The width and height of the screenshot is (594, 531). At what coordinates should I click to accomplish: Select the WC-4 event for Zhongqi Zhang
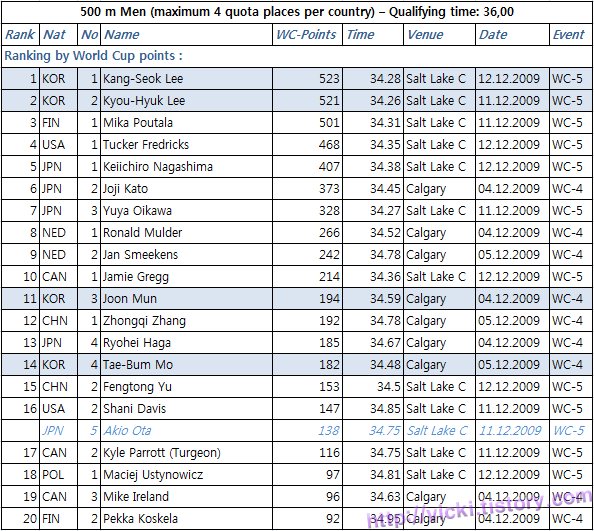pos(567,320)
